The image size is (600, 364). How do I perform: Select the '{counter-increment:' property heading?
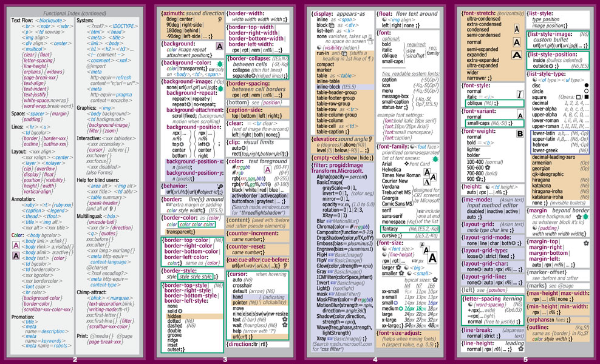click(253, 233)
